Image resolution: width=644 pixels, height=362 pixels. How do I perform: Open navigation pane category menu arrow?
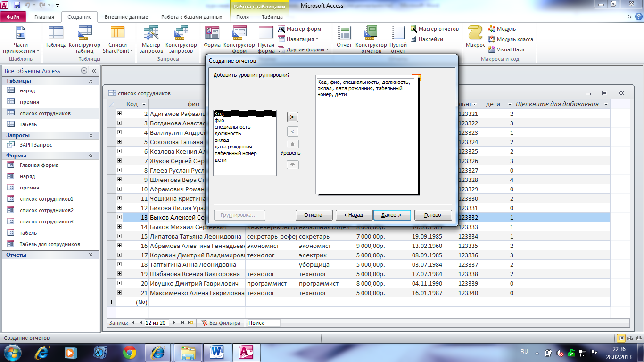84,71
